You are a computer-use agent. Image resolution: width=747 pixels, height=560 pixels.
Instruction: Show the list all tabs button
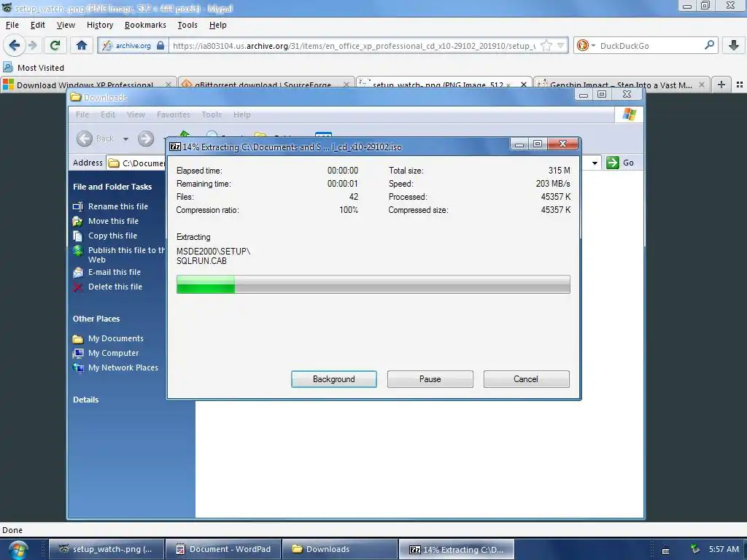(x=740, y=85)
